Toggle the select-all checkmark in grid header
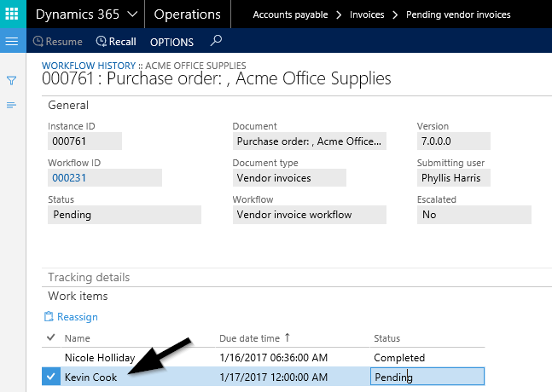 [x=51, y=338]
